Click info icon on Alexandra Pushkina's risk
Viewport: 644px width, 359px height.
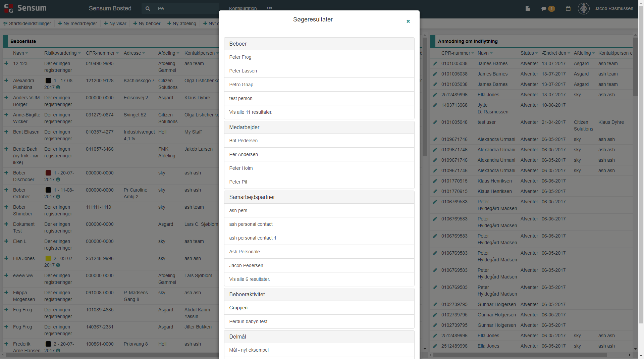(58, 87)
